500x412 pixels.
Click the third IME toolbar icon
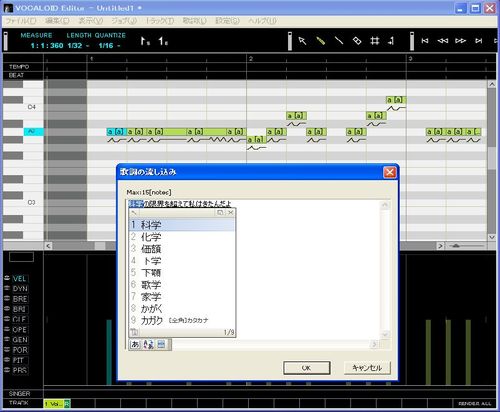coord(161,344)
